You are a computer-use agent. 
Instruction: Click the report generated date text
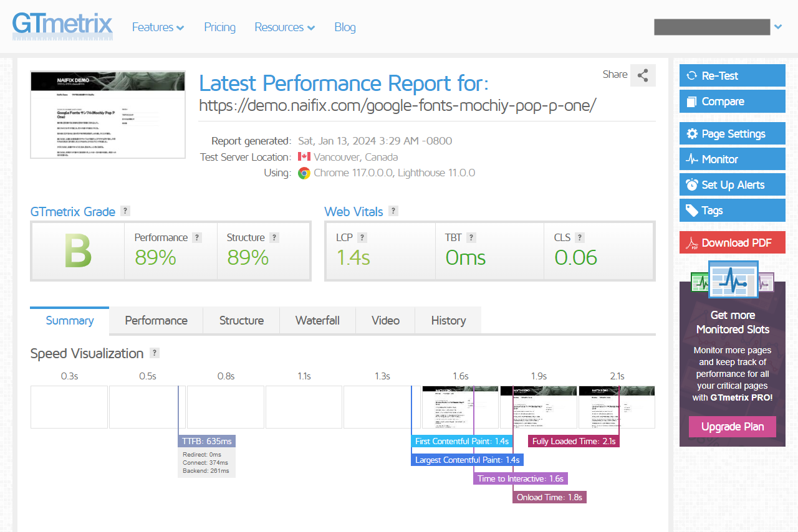[x=375, y=141]
